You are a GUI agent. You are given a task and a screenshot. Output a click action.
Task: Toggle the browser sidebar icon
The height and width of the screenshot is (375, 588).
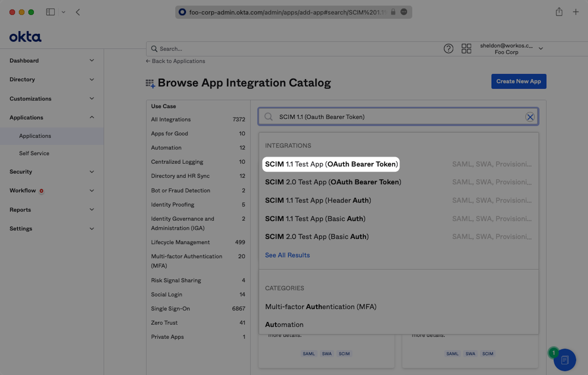point(50,12)
